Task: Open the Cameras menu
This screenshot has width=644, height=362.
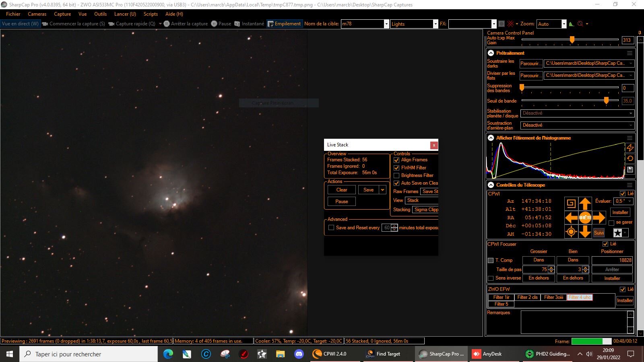Action: coord(37,14)
